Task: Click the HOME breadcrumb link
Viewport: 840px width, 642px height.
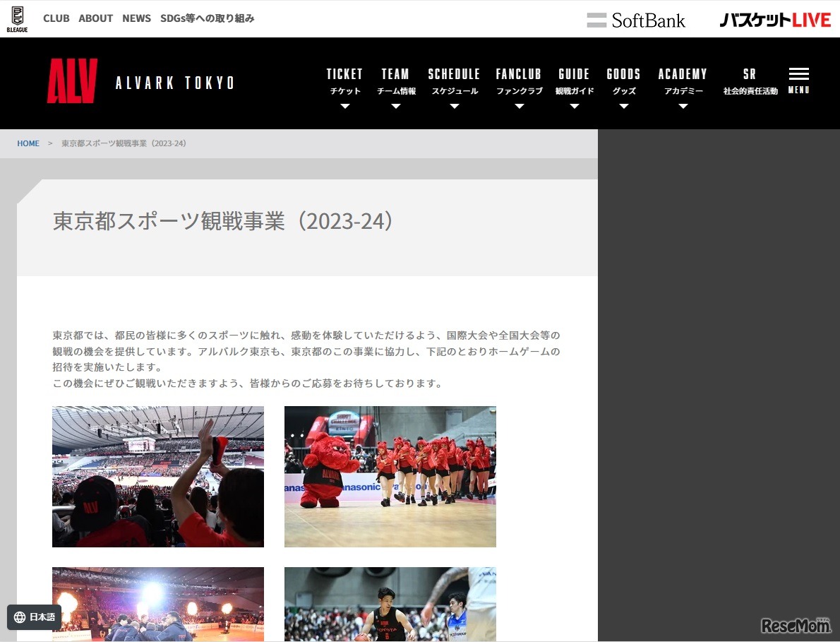Action: click(x=28, y=143)
